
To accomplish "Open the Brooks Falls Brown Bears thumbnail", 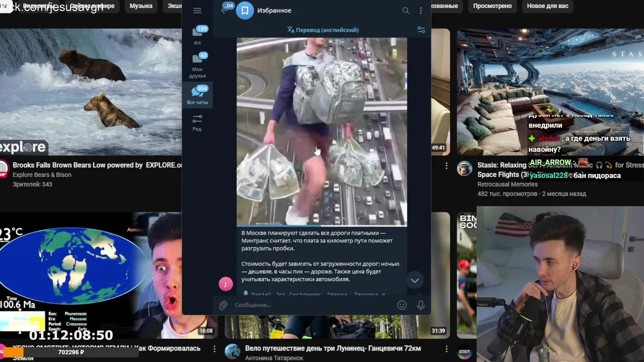I will [91, 92].
